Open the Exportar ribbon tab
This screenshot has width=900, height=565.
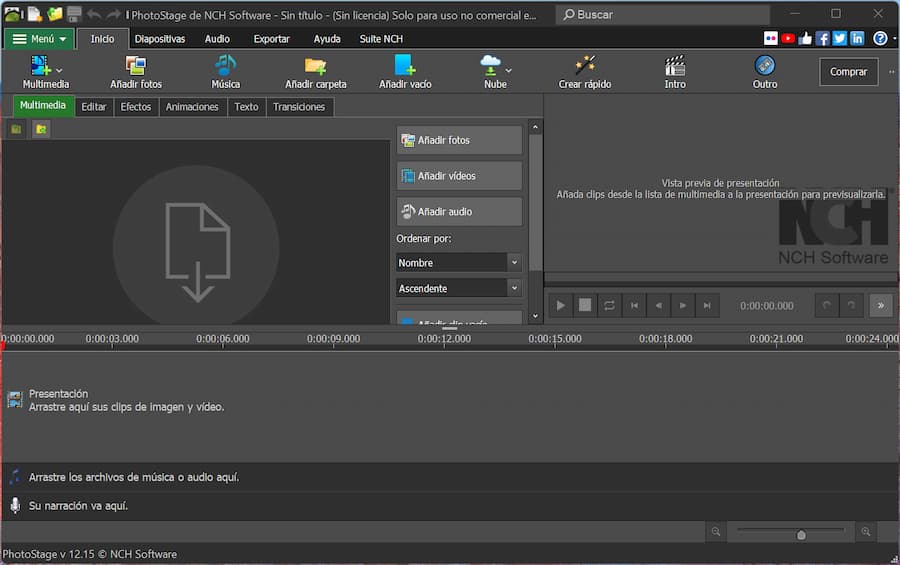point(271,39)
